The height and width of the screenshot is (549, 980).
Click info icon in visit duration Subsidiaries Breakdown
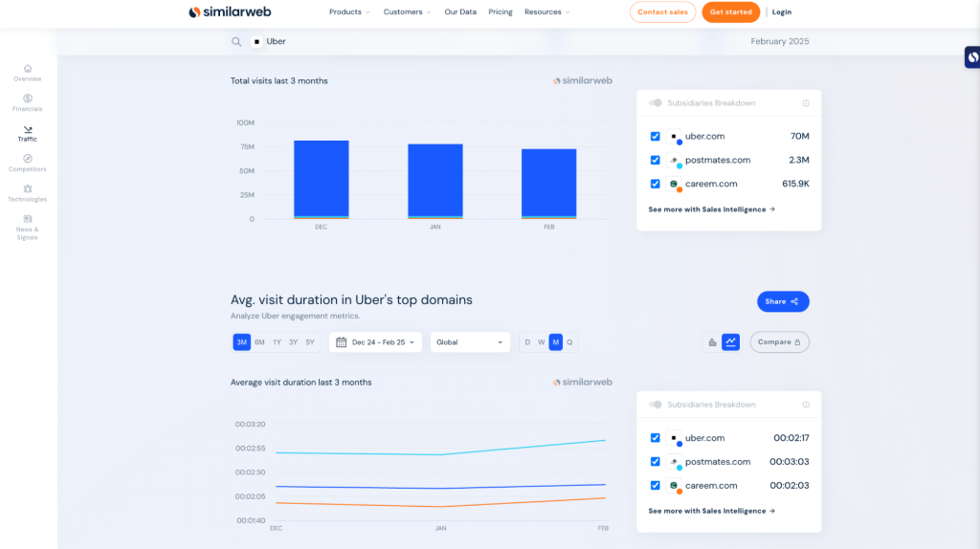pos(806,405)
